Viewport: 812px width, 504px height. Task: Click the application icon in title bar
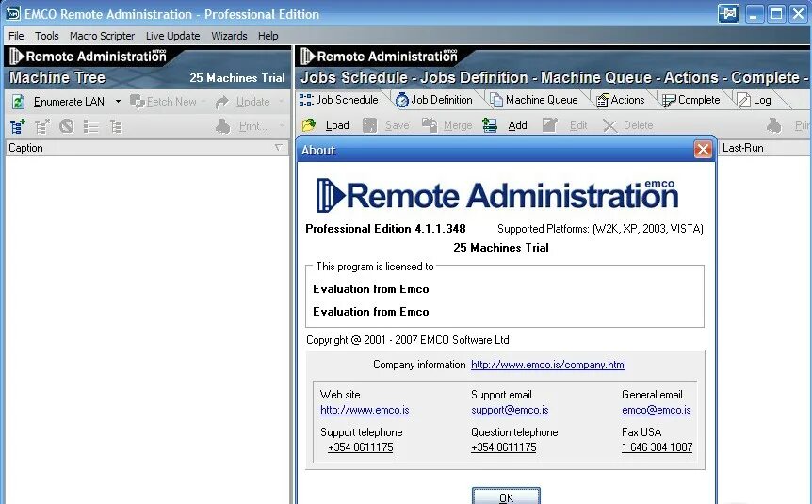coord(13,13)
